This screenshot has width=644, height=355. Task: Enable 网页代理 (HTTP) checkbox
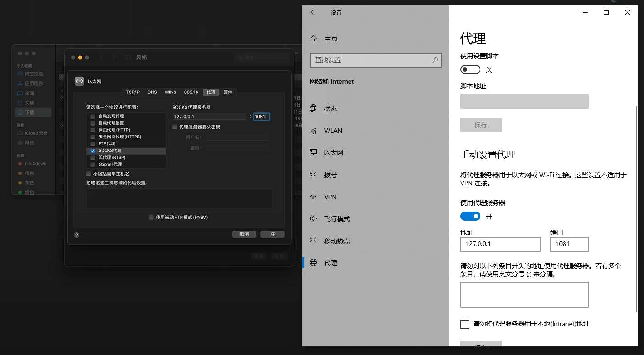click(x=93, y=130)
